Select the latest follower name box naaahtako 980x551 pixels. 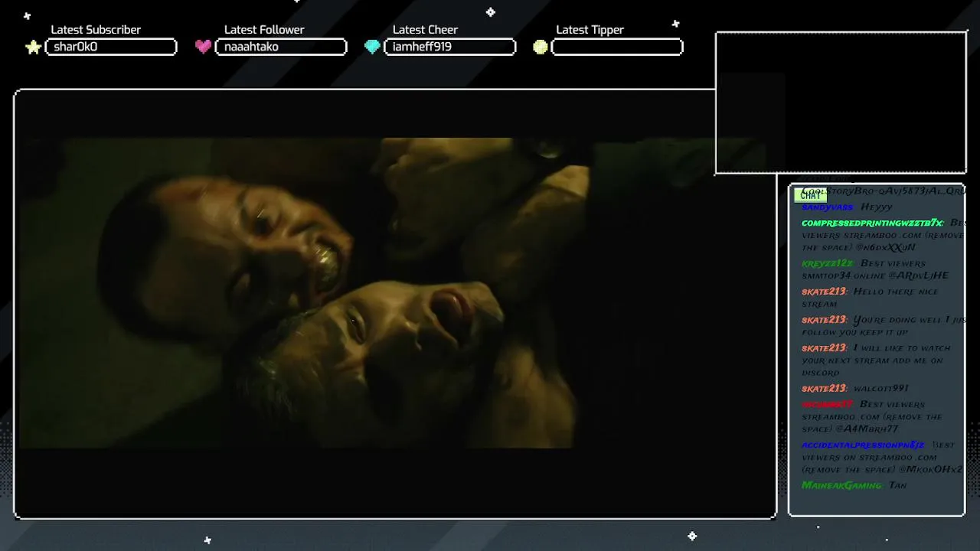[281, 47]
